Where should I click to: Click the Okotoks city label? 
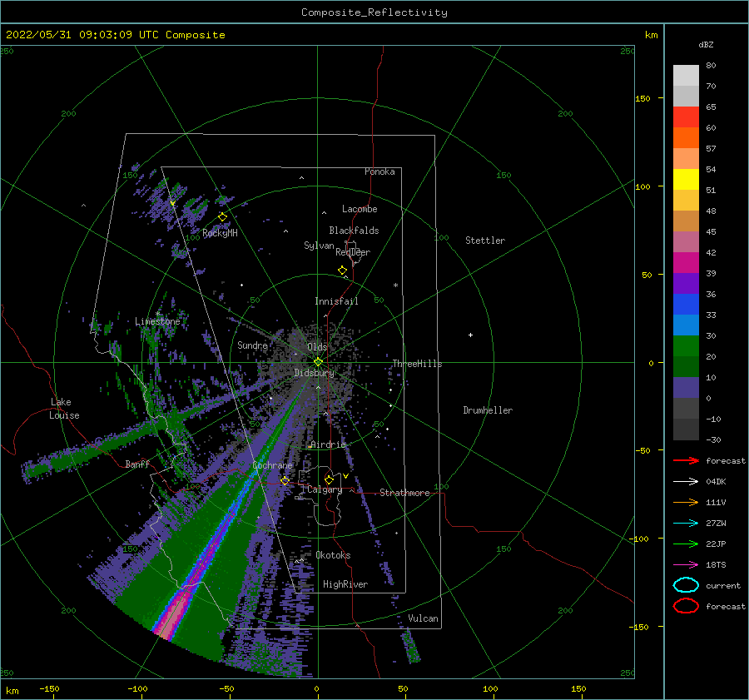tap(333, 555)
